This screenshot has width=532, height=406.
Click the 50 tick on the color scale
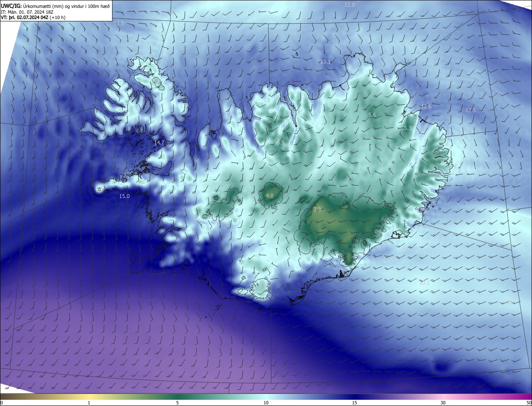tap(529, 403)
